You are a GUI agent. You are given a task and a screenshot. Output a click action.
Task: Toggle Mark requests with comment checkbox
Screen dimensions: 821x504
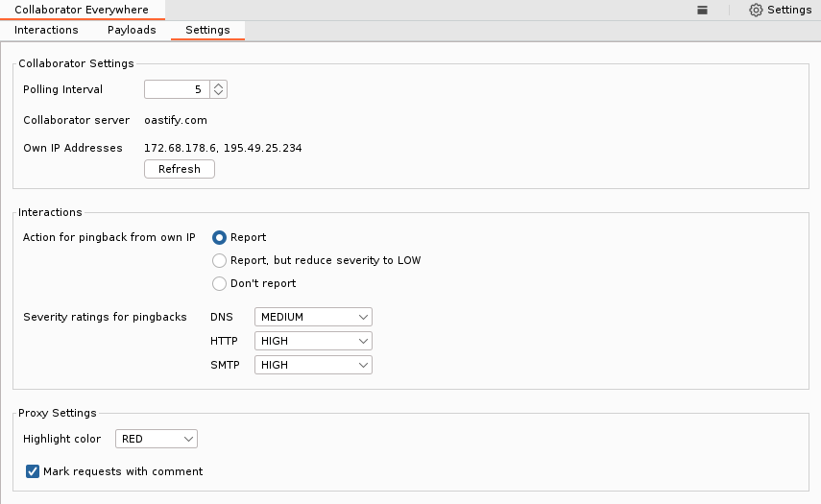coord(33,471)
